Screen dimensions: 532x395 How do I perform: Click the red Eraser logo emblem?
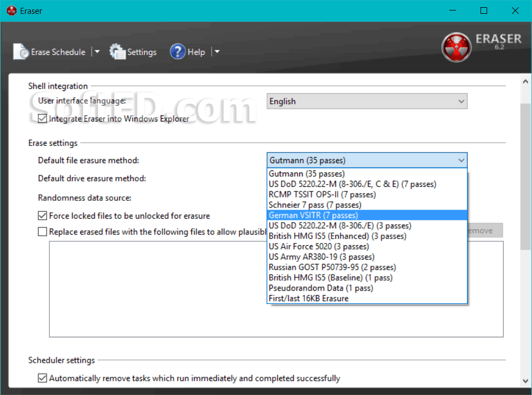pyautogui.click(x=456, y=47)
